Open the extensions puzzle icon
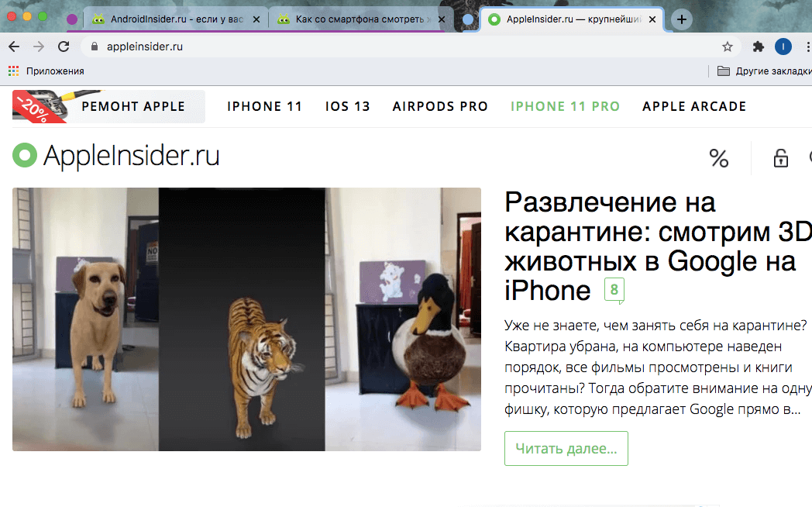The width and height of the screenshot is (812, 507). (x=758, y=47)
